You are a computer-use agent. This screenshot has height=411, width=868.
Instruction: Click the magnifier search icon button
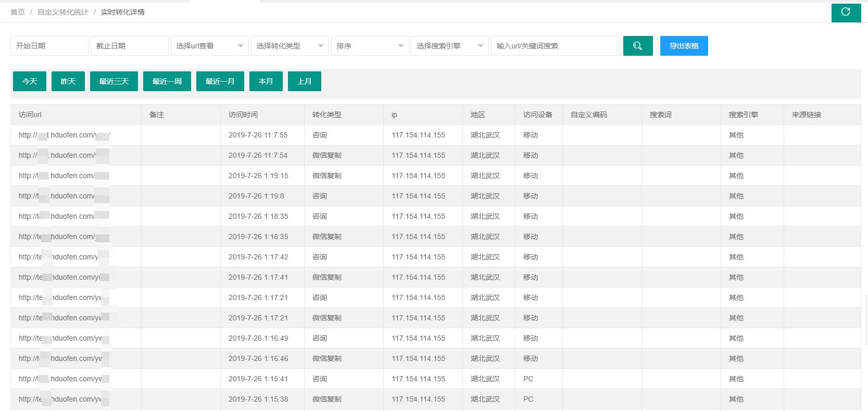tap(637, 46)
